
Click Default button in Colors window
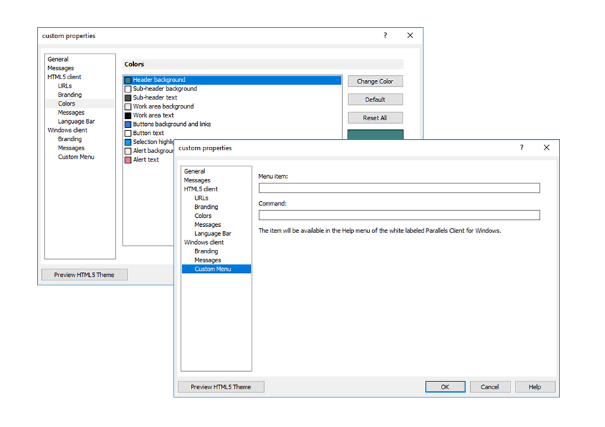375,100
